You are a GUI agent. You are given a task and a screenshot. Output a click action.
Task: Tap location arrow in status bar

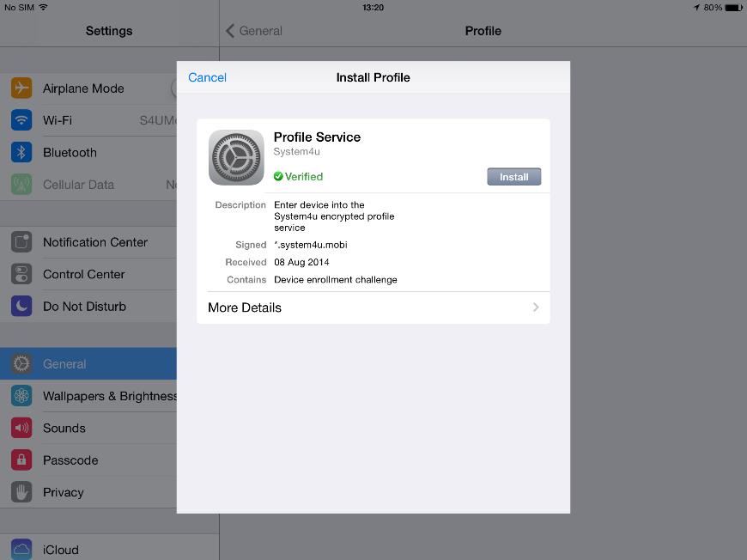[x=696, y=8]
